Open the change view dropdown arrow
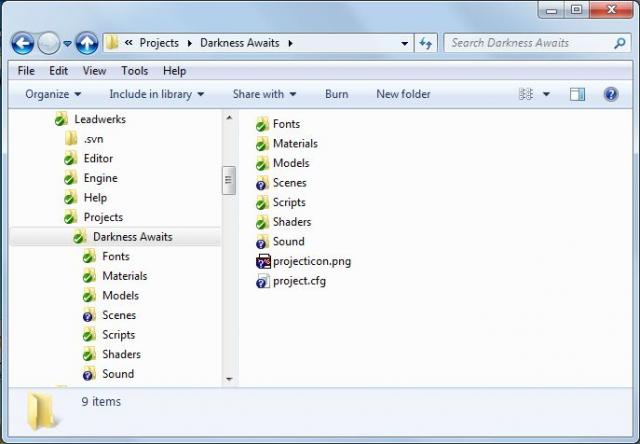640x444 pixels. [546, 94]
